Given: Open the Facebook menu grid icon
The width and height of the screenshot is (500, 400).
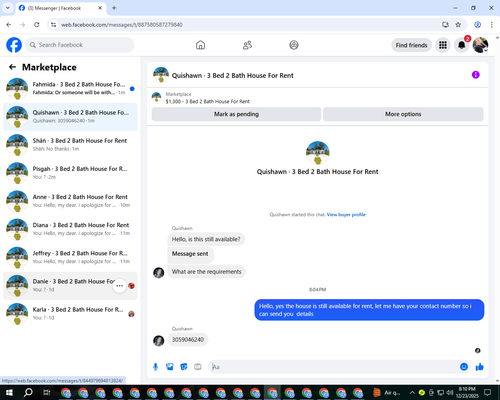Looking at the screenshot, I should click(443, 45).
